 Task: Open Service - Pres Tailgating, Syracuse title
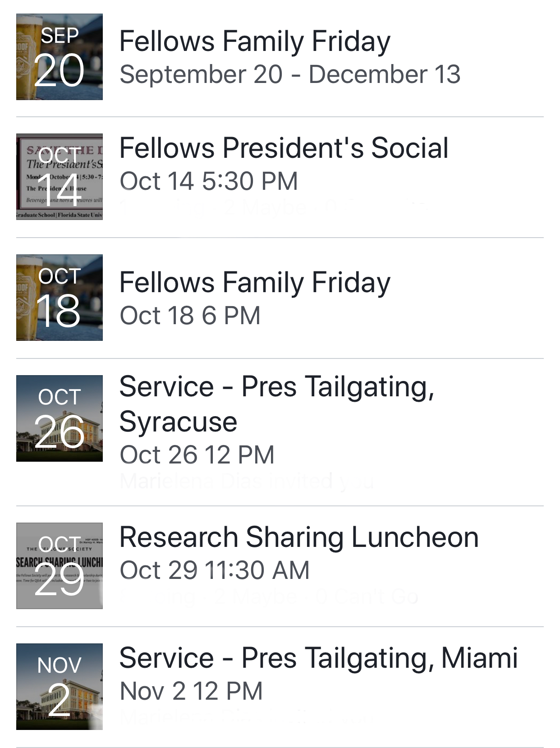click(x=276, y=404)
